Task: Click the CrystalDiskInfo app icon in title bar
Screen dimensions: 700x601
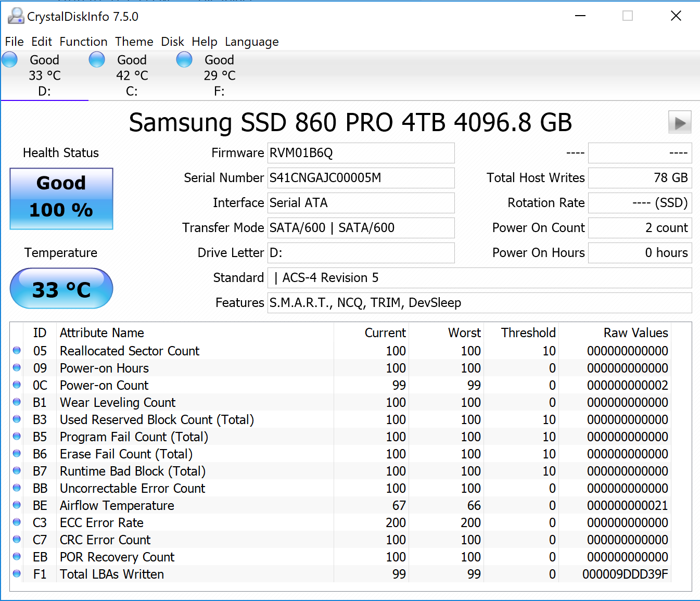Action: click(16, 16)
